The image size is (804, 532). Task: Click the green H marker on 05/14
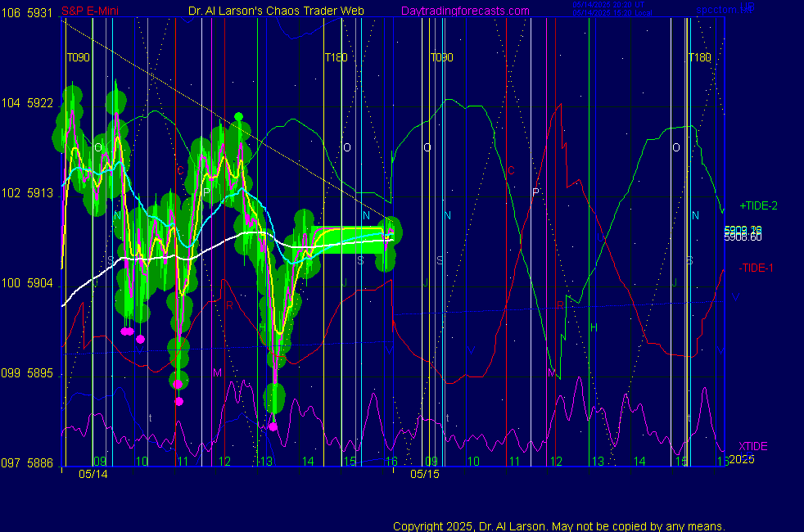point(263,327)
